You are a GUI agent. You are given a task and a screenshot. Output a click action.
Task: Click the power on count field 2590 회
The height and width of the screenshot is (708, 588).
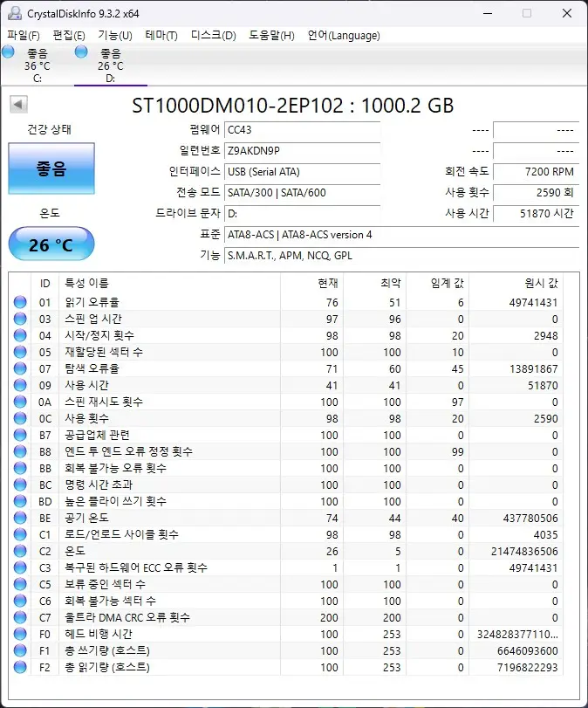pos(536,193)
